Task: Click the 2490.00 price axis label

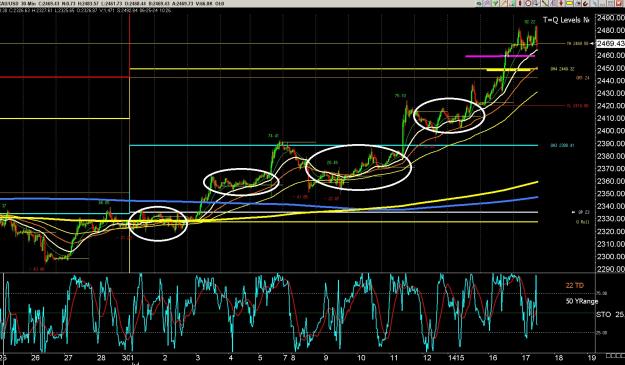Action: (x=611, y=18)
